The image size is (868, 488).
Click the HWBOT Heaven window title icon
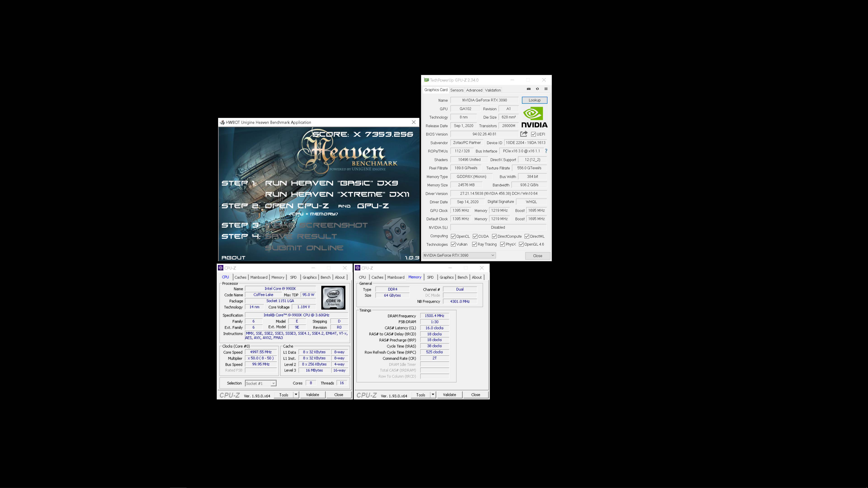click(x=222, y=122)
